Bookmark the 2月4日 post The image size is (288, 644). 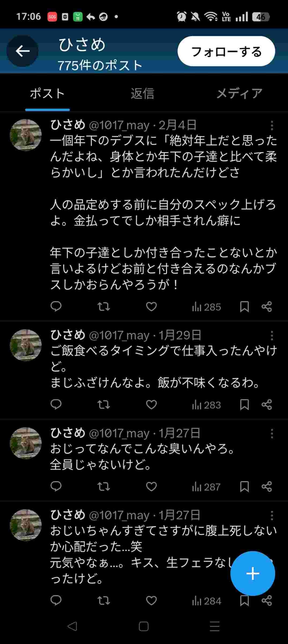244,306
